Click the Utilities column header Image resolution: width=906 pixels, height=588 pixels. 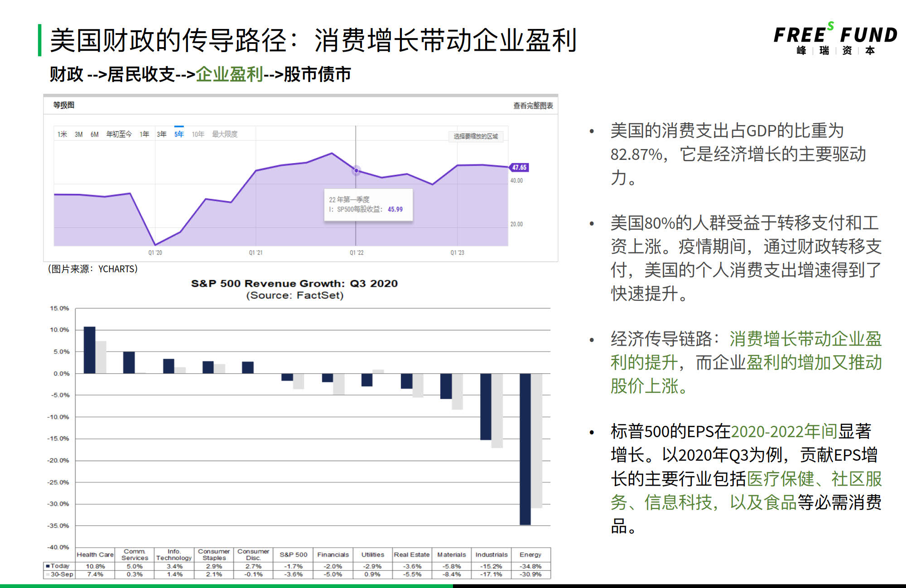[372, 554]
